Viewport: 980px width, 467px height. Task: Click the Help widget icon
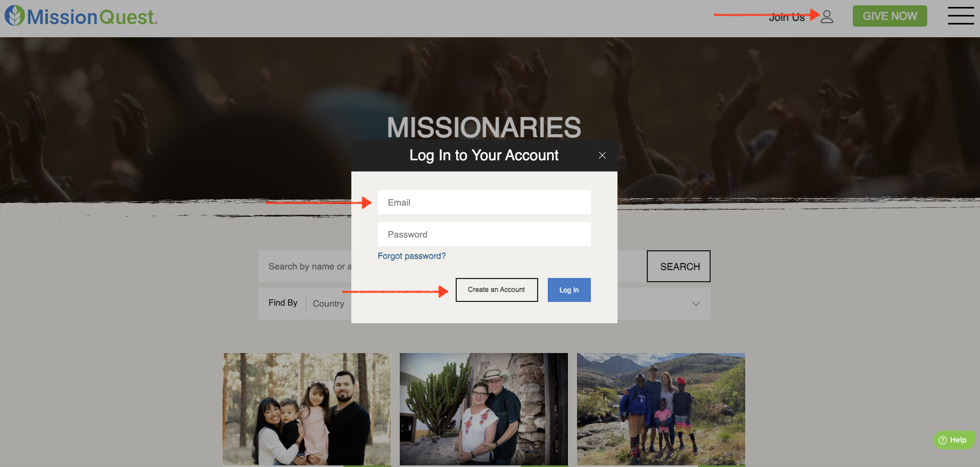[x=943, y=440]
